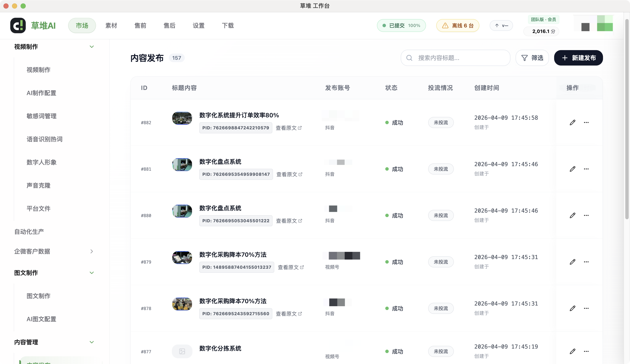Open 语音识别热词 in sidebar
The width and height of the screenshot is (630, 364).
(45, 139)
